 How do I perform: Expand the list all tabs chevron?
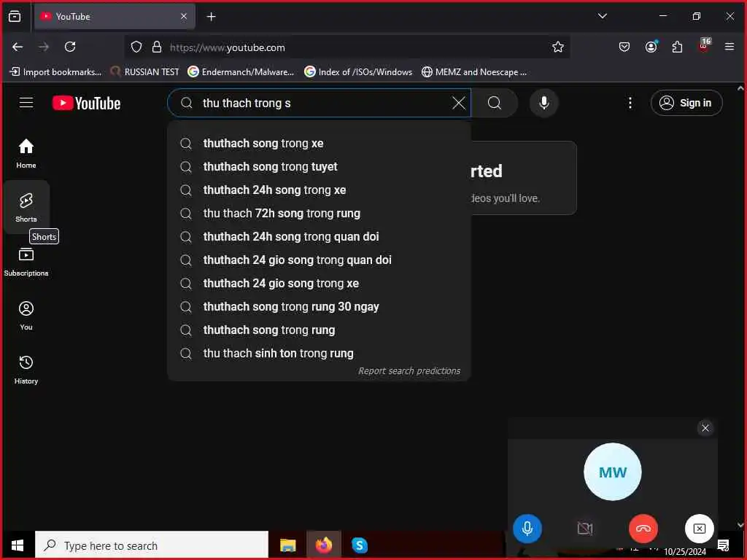[602, 16]
